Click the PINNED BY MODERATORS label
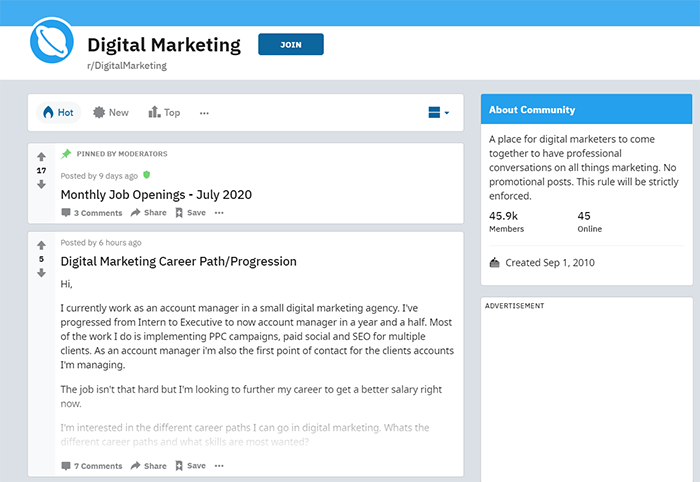Viewport: 700px width, 482px height. point(122,154)
